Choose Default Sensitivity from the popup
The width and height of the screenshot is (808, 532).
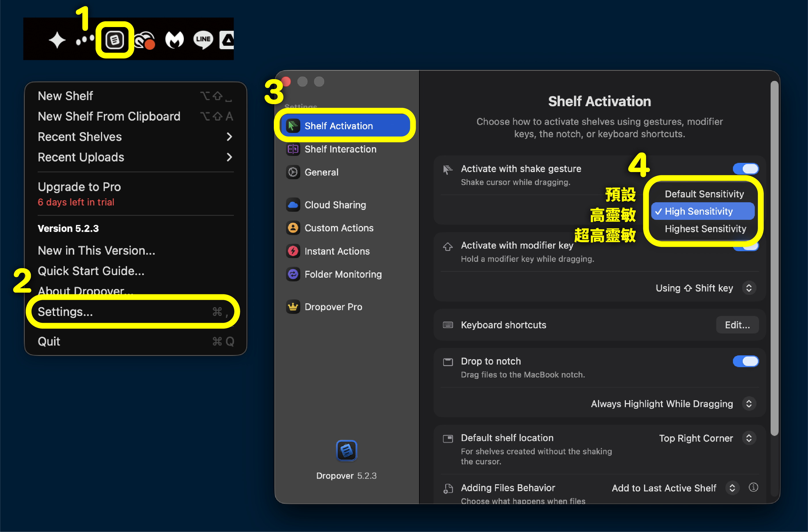coord(703,194)
